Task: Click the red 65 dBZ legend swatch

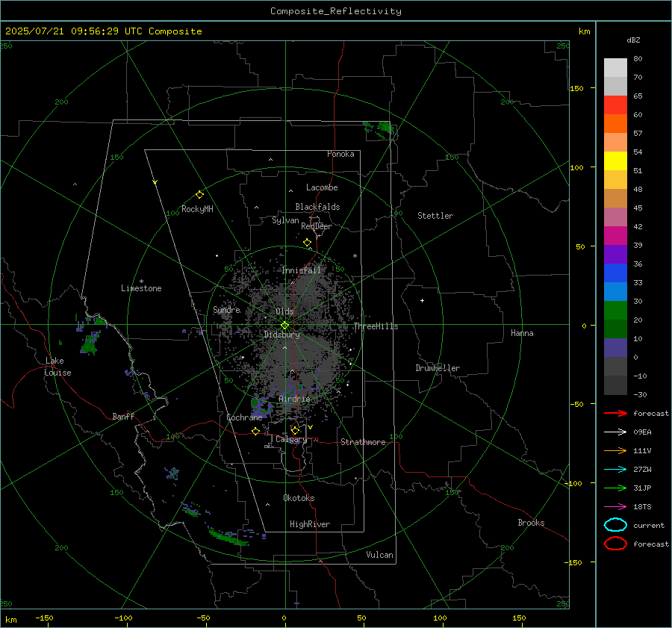Action: point(615,105)
